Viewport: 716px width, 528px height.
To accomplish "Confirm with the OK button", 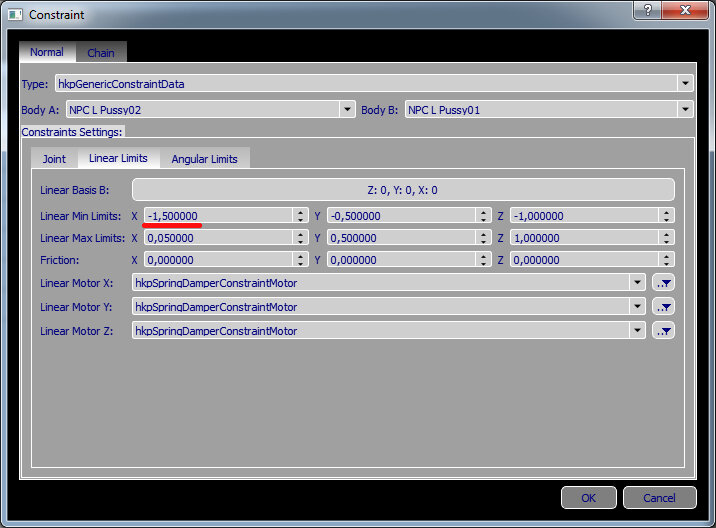I will (588, 498).
